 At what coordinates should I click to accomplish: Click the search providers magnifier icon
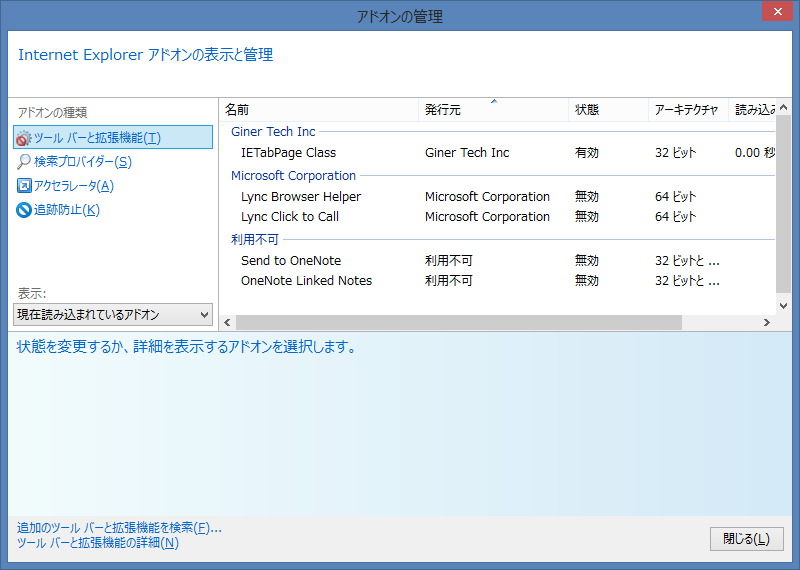click(23, 162)
